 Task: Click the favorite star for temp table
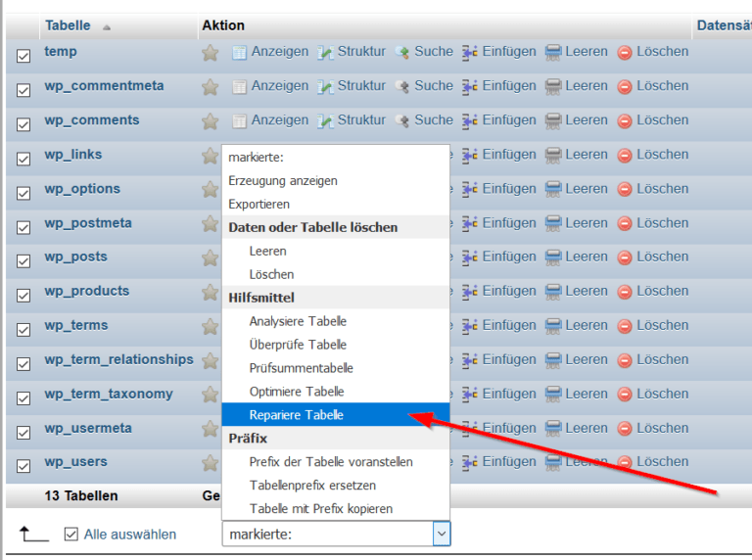click(x=210, y=53)
